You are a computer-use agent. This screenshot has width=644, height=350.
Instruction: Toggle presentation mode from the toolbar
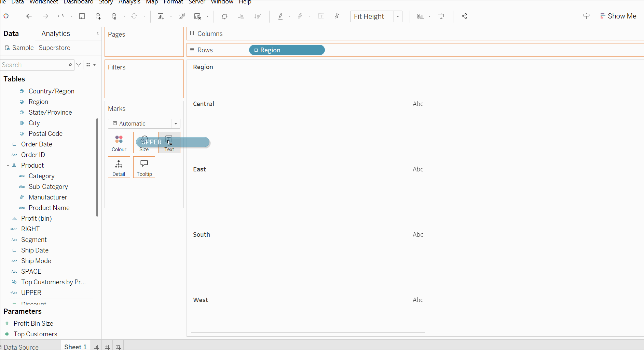(441, 16)
